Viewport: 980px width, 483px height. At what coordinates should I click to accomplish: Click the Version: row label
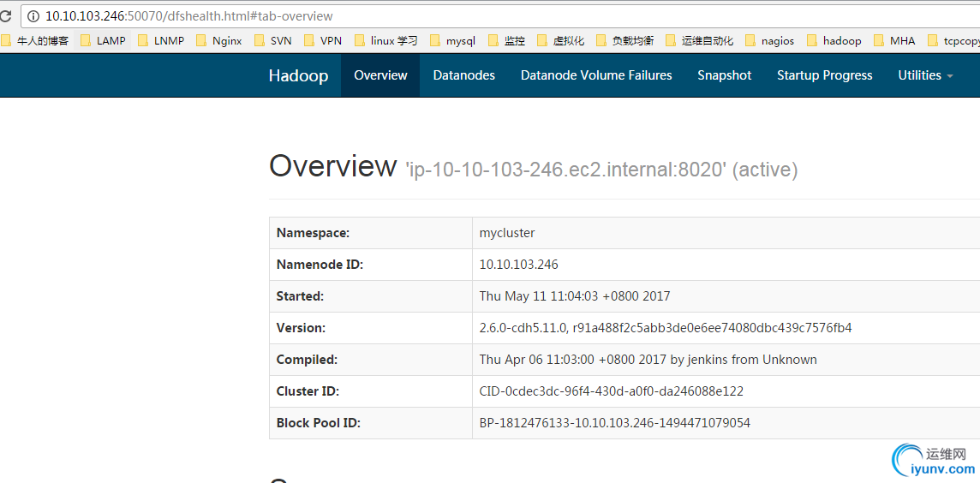pyautogui.click(x=302, y=328)
